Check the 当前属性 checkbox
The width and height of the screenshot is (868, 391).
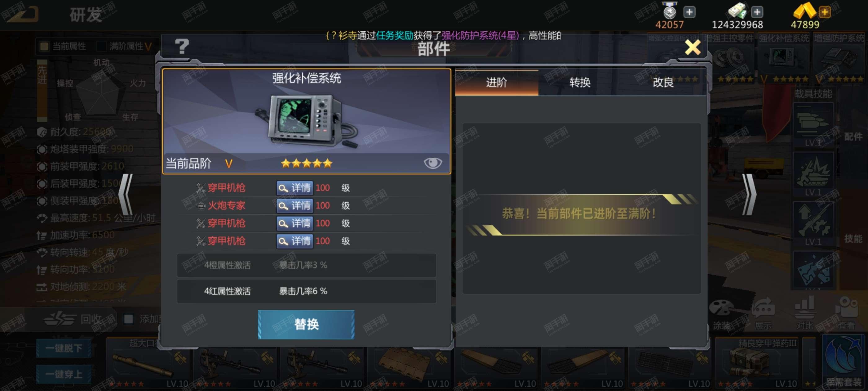[44, 46]
